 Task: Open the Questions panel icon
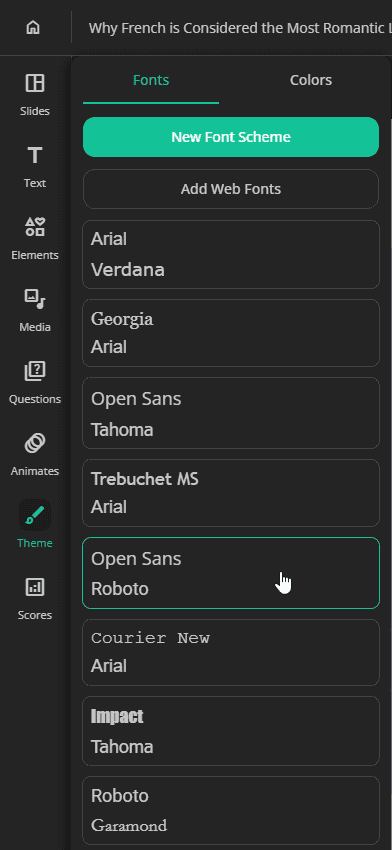click(35, 371)
